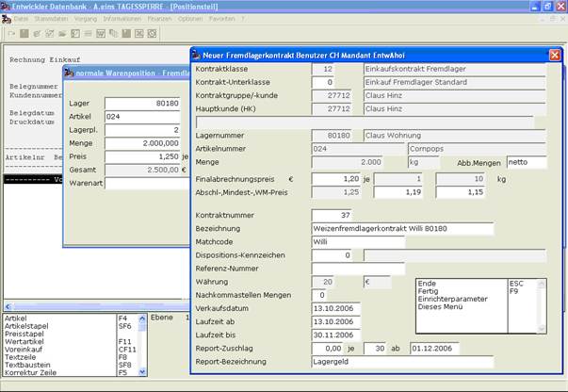Choose Voreinkauf in the bottom-left action list
Image resolution: width=568 pixels, height=392 pixels.
click(24, 350)
